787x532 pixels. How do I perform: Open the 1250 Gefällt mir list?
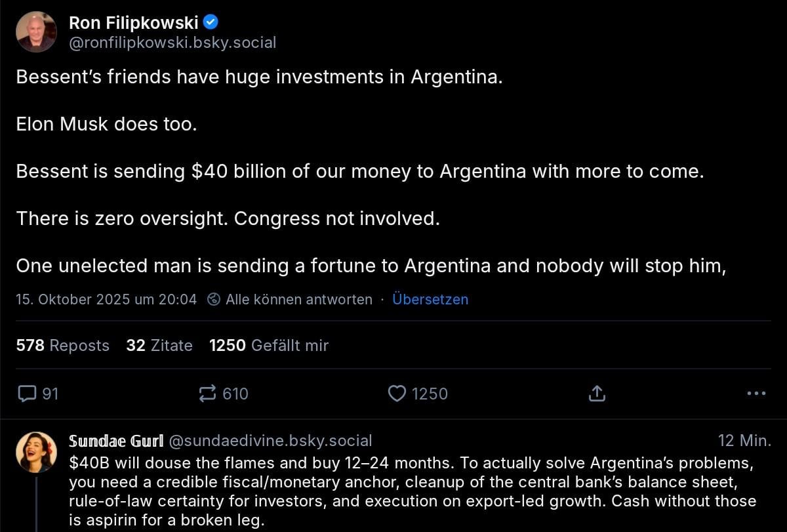(269, 346)
